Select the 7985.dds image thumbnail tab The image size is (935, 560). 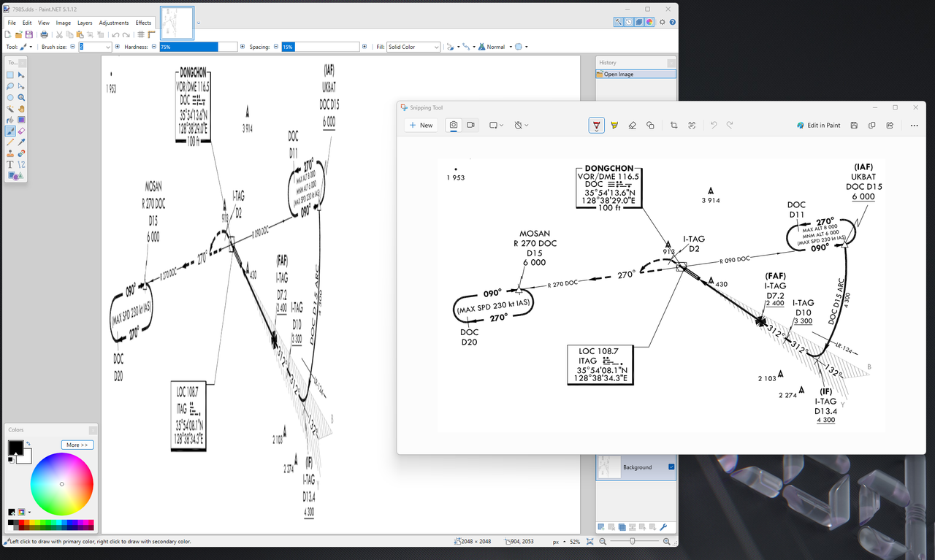point(177,23)
